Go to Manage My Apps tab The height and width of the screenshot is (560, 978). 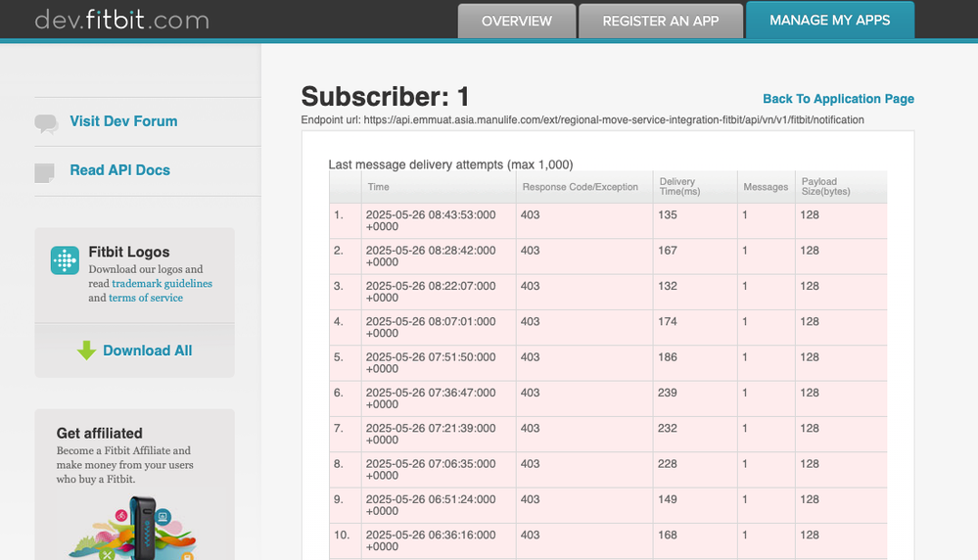(829, 20)
